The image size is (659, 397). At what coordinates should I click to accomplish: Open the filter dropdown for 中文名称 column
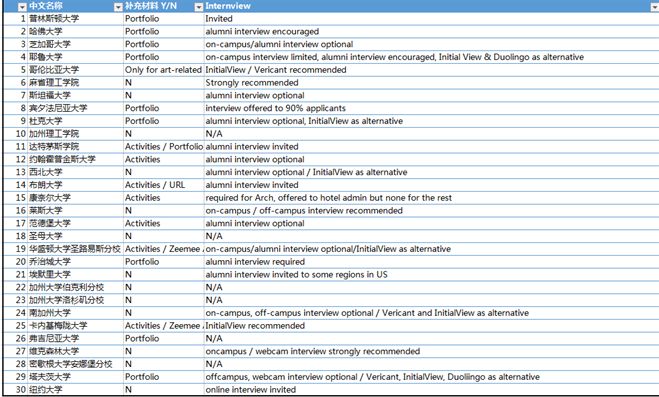[x=119, y=7]
